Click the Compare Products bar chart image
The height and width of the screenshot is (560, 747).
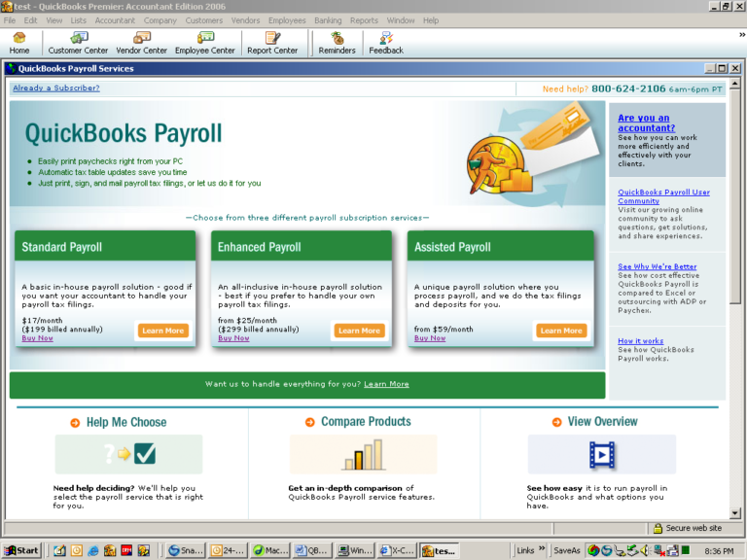coord(363,454)
